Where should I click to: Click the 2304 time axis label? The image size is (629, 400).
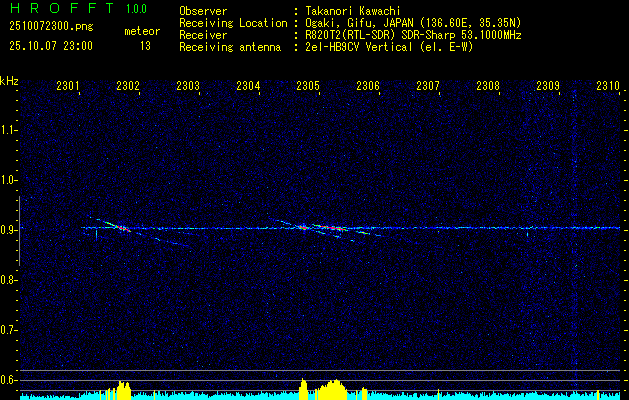coord(248,86)
